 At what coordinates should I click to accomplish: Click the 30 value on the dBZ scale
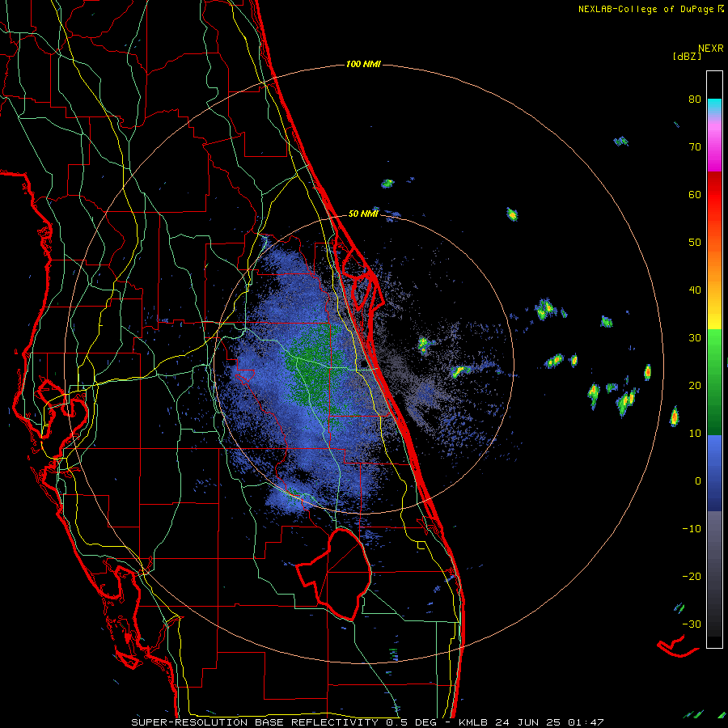tap(695, 337)
